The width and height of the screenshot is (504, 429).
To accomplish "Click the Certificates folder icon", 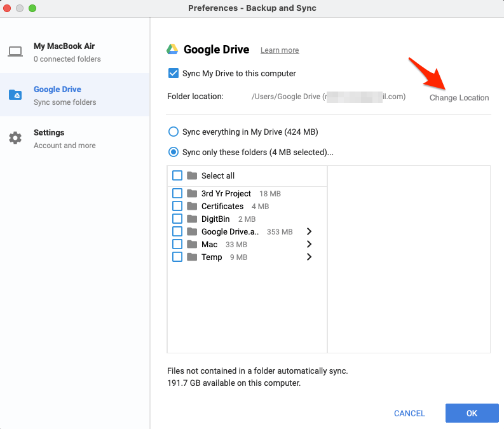I will pos(192,206).
